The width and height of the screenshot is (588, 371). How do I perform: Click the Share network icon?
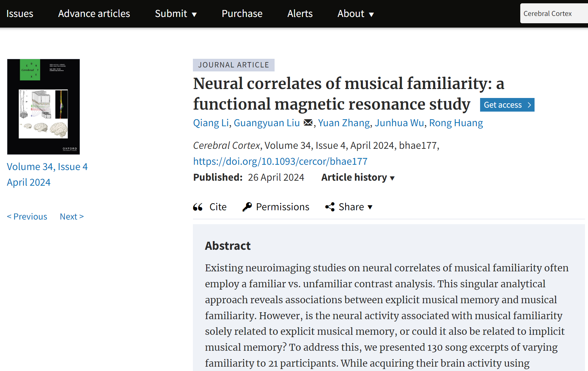point(330,207)
